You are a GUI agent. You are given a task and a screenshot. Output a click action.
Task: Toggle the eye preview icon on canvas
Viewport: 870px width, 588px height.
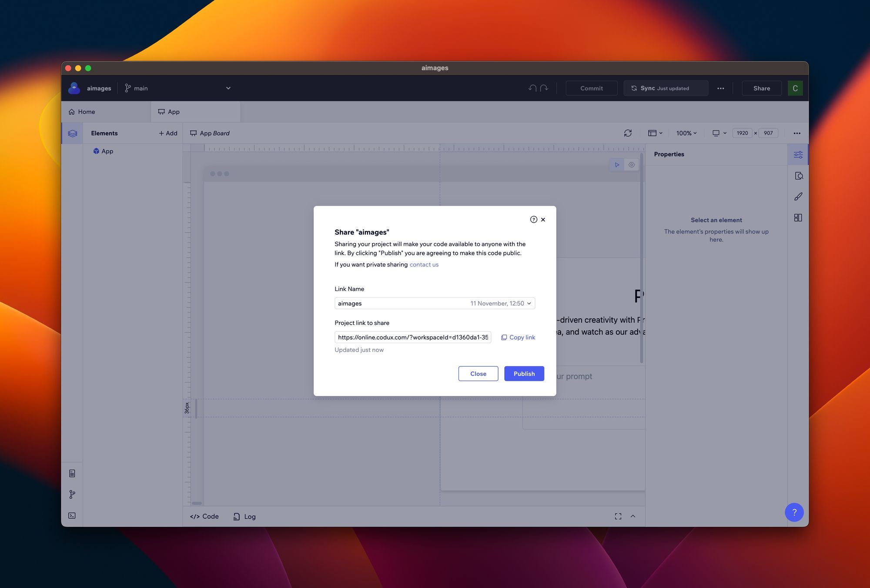632,164
